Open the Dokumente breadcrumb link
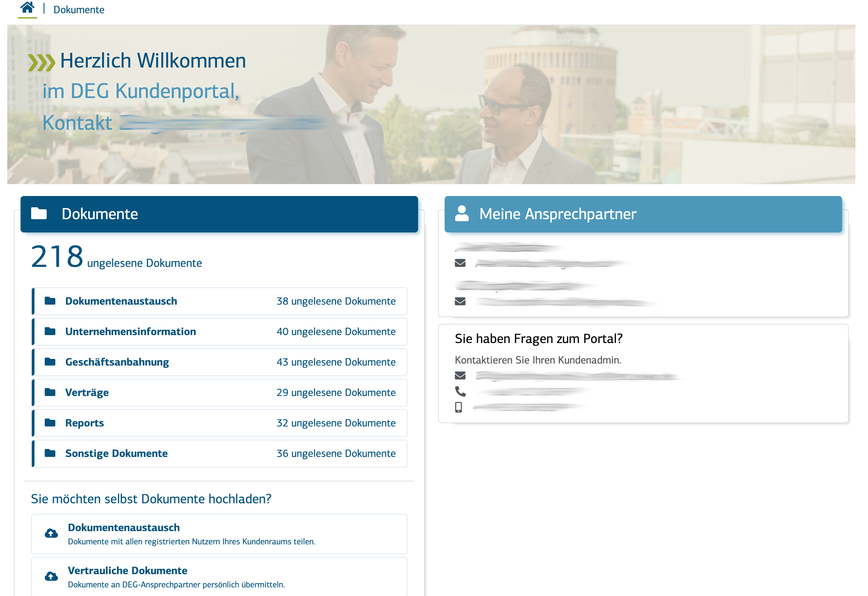Viewport: 868px width, 596px height. tap(79, 10)
